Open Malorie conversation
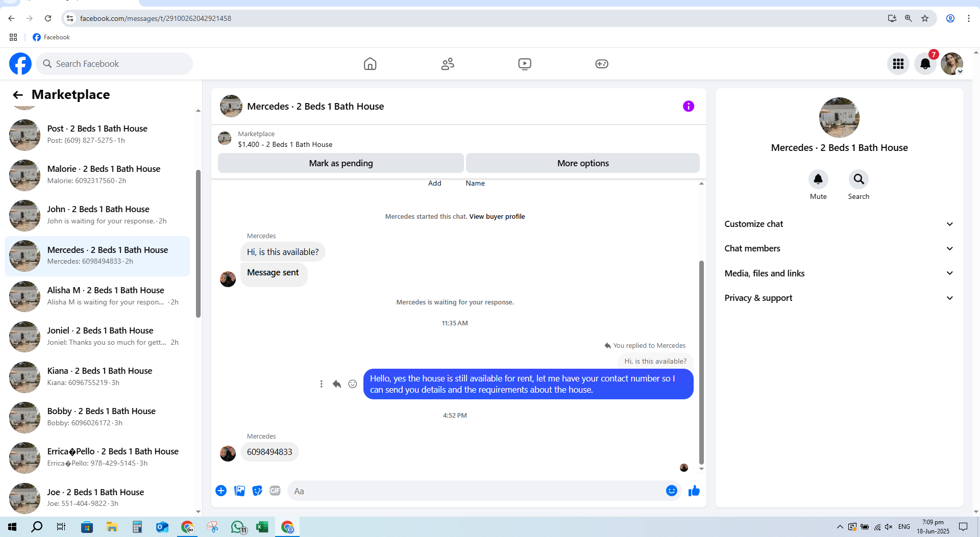This screenshot has height=537, width=980. point(97,175)
